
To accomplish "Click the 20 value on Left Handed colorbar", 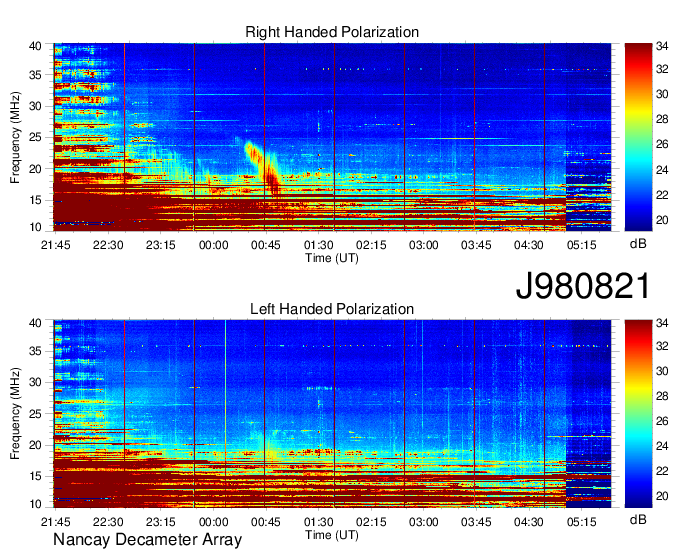I will 662,496.
